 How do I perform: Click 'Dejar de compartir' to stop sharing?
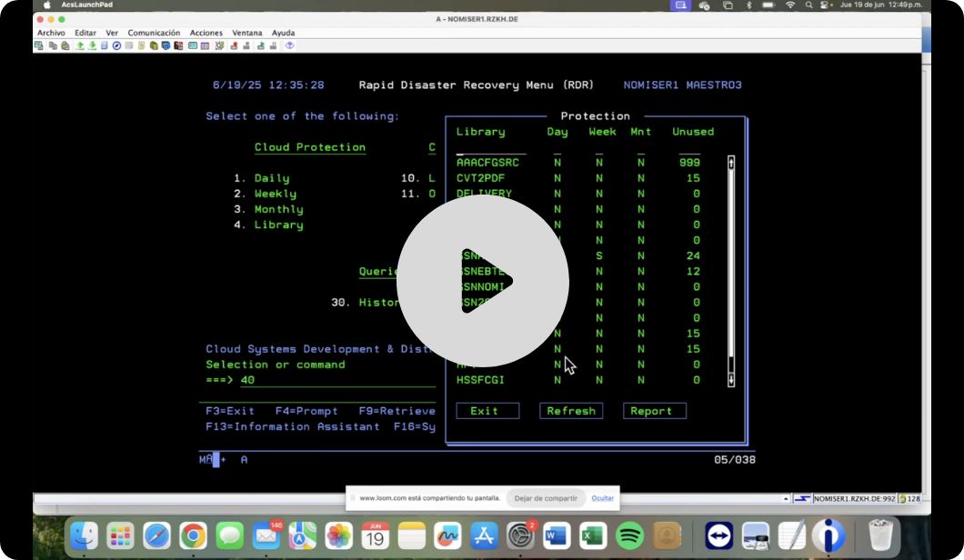click(x=546, y=498)
